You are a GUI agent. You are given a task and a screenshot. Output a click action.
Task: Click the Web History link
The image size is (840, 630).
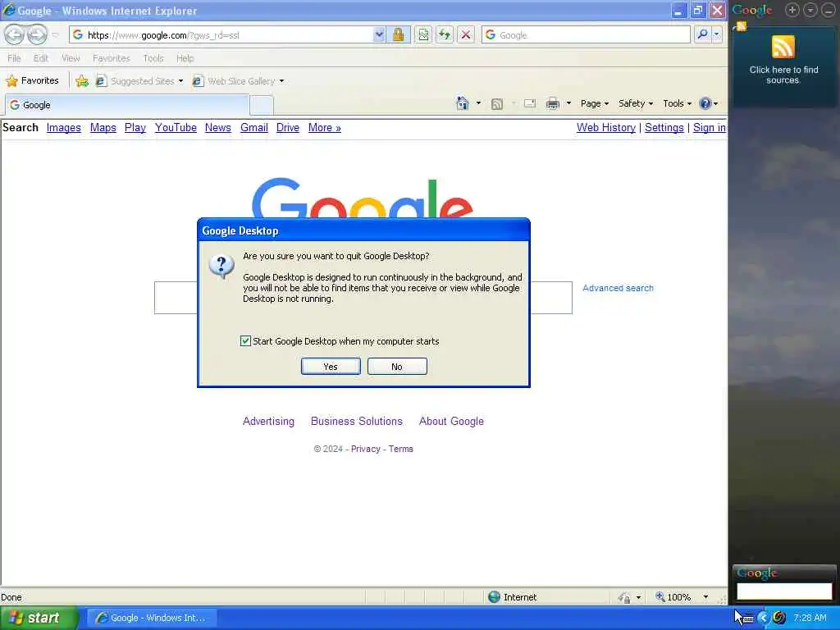pos(606,127)
